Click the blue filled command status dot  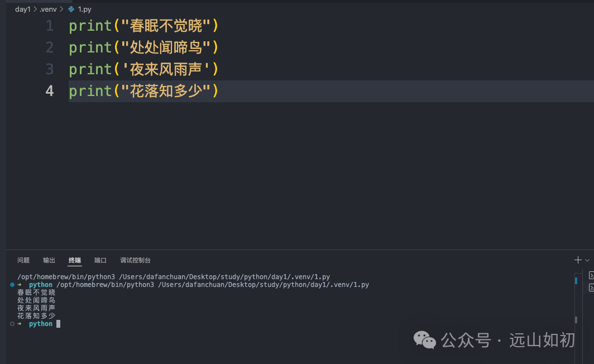12,285
